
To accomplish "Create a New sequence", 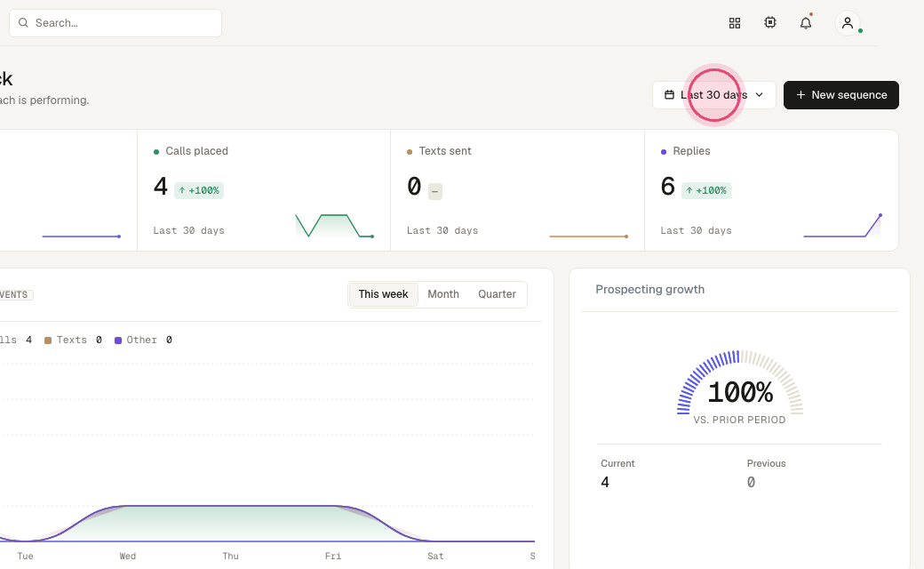I will pos(840,95).
